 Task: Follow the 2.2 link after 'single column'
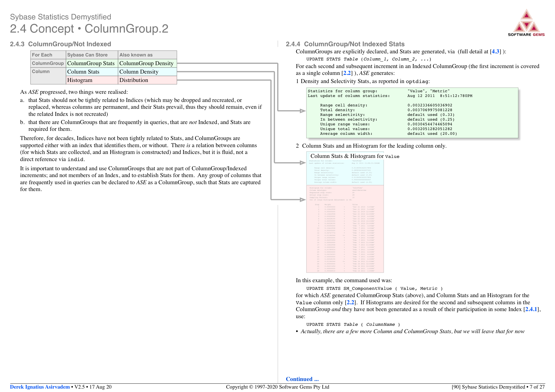pyautogui.click(x=347, y=73)
